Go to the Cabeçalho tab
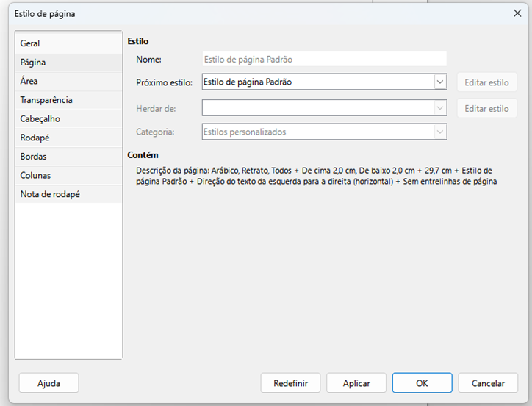 point(40,118)
